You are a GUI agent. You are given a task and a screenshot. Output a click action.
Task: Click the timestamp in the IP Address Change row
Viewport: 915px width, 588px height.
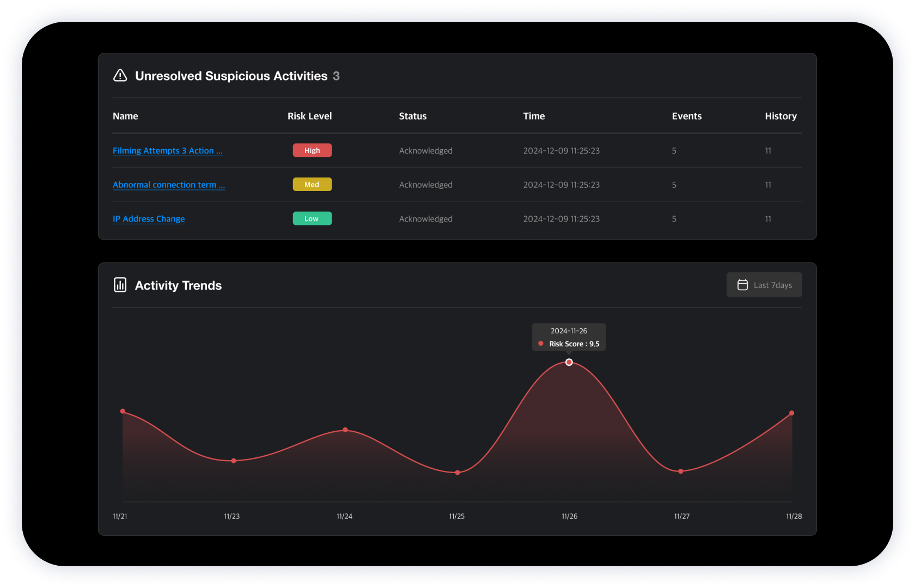tap(561, 219)
